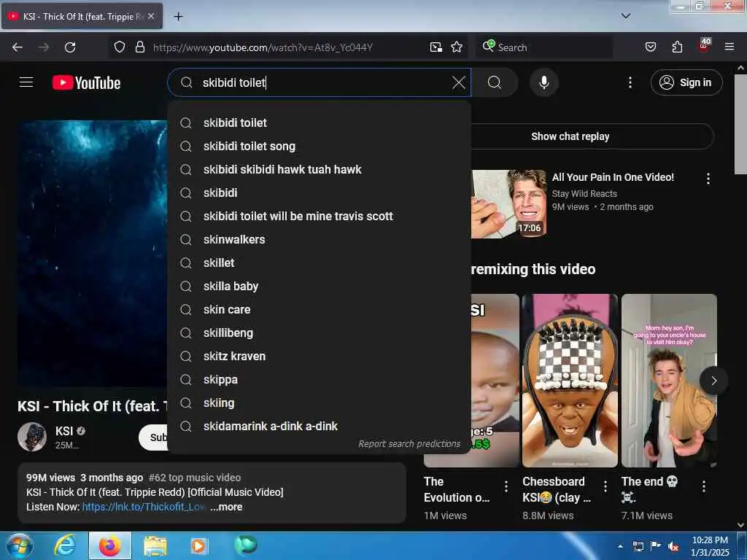Focus the Firefox Search field
The width and height of the screenshot is (747, 560).
click(x=544, y=47)
